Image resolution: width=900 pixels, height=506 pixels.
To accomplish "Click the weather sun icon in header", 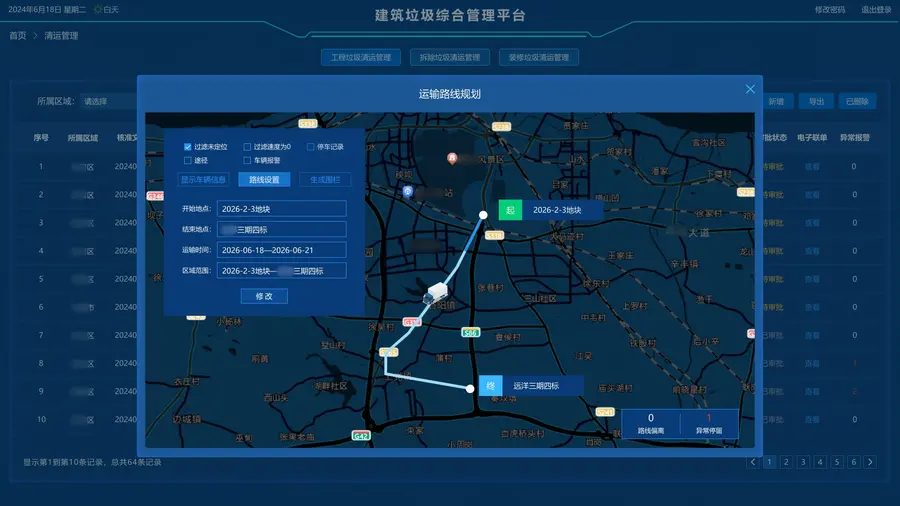I will [98, 10].
